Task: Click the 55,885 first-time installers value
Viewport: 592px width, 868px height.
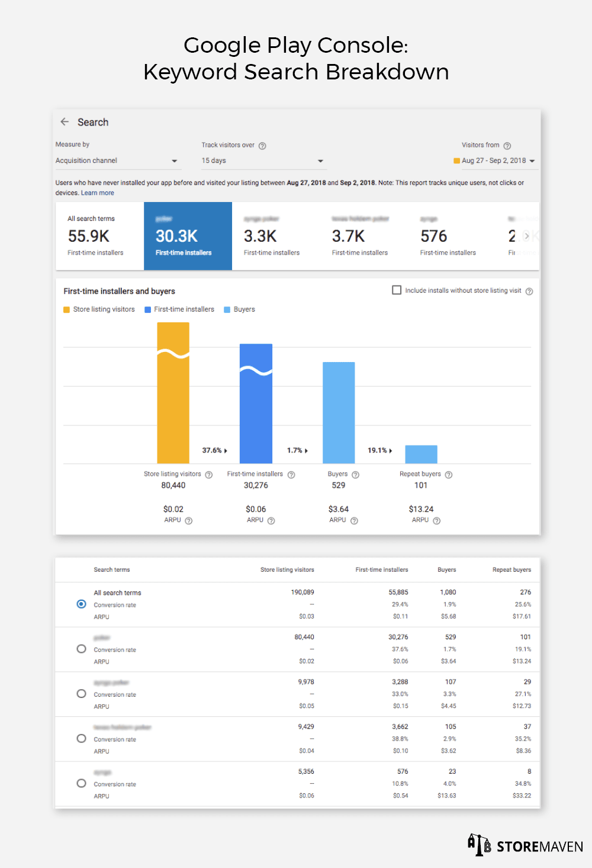Action: click(x=398, y=592)
